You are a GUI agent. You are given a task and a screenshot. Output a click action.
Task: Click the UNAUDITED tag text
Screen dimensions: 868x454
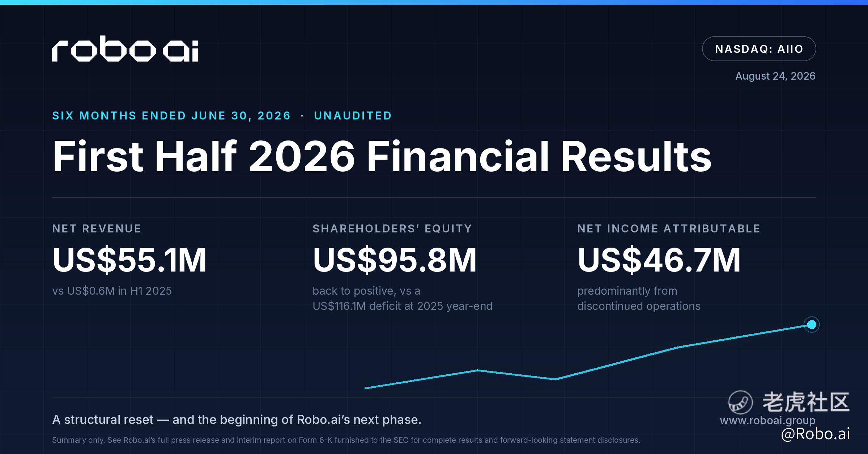353,115
